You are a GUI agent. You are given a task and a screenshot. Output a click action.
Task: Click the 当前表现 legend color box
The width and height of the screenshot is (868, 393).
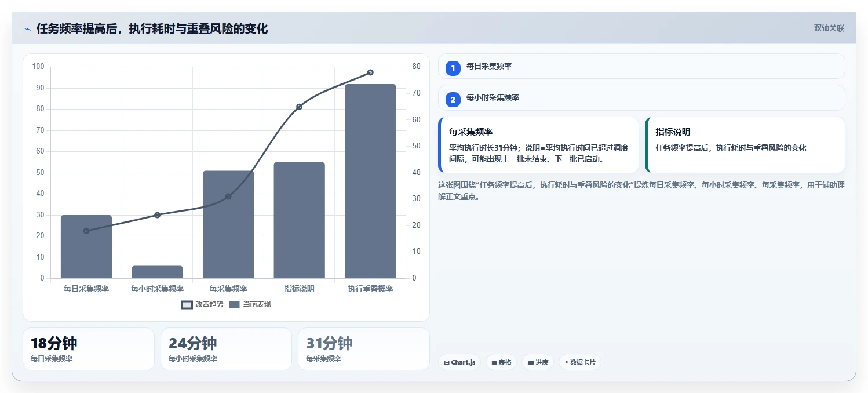(235, 305)
